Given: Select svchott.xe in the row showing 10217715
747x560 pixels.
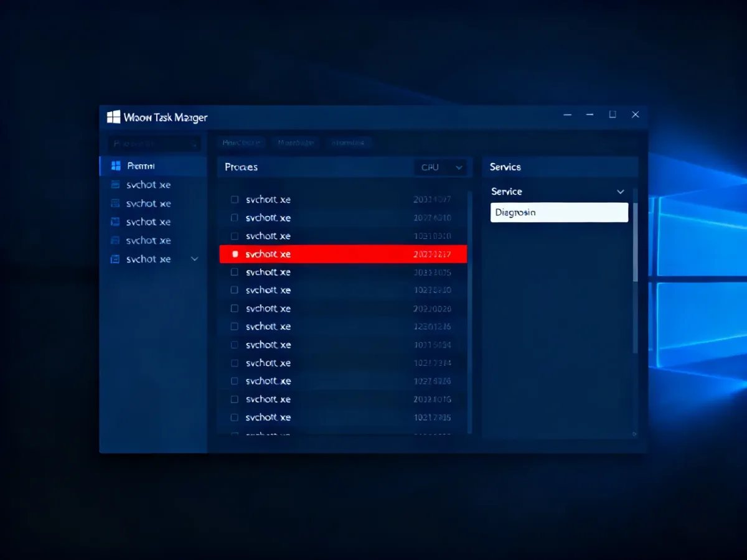Looking at the screenshot, I should pyautogui.click(x=268, y=417).
